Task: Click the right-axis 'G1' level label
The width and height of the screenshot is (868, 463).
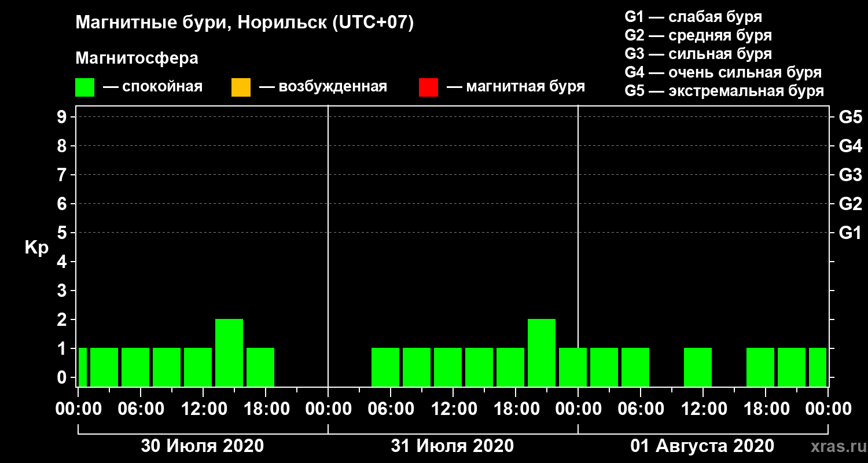Action: 851,233
